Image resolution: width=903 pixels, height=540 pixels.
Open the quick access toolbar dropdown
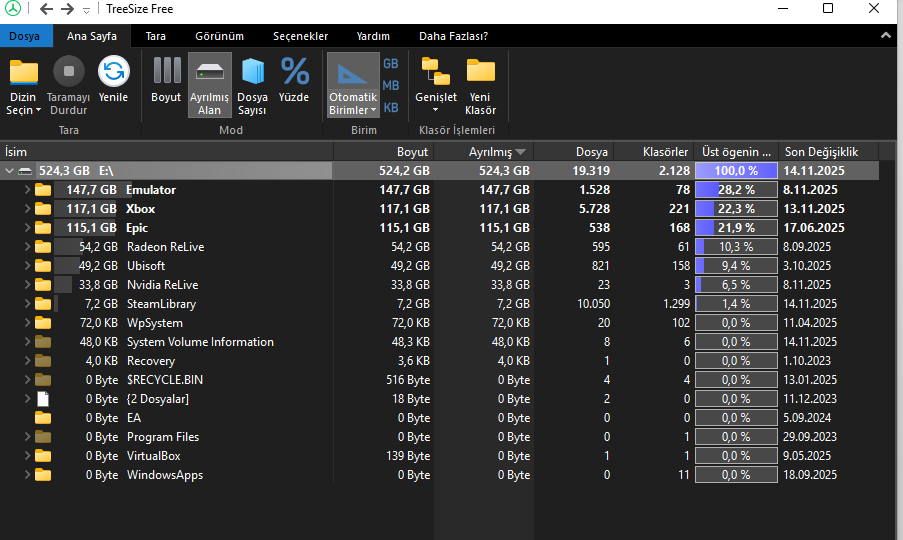86,10
